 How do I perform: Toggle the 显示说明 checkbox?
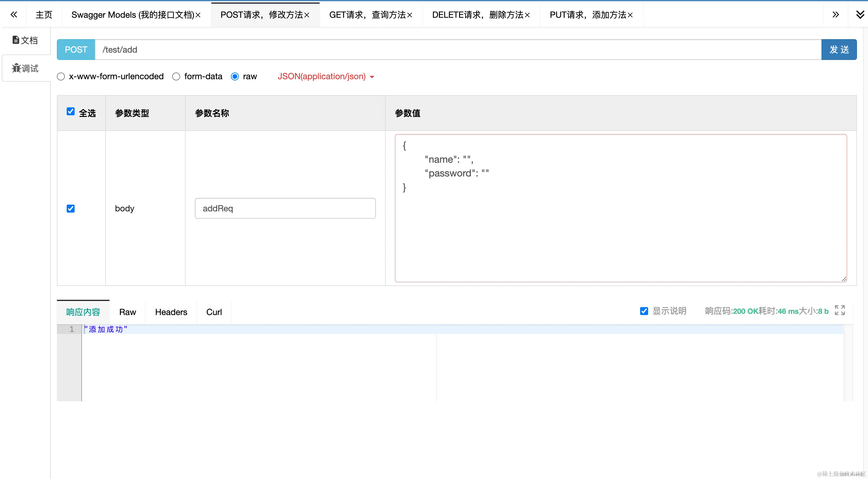coord(644,311)
